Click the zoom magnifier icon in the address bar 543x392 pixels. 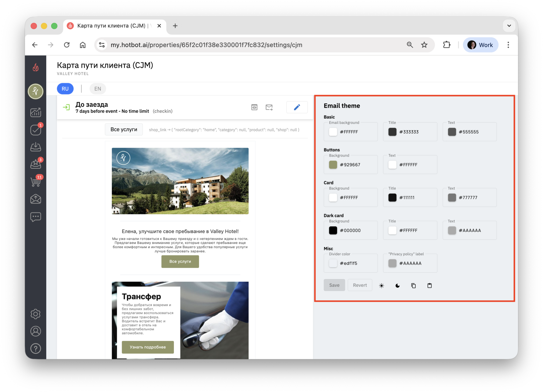pyautogui.click(x=410, y=45)
